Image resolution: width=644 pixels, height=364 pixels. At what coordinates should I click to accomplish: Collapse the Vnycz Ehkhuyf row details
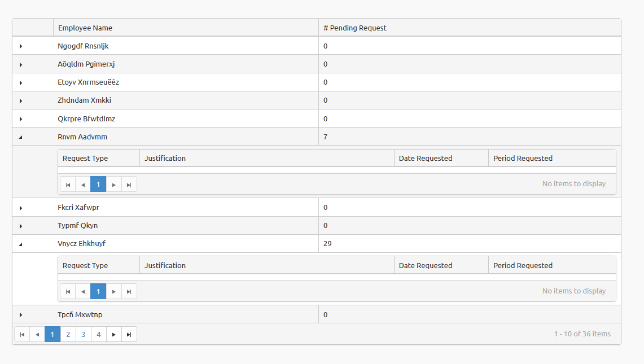pyautogui.click(x=21, y=244)
